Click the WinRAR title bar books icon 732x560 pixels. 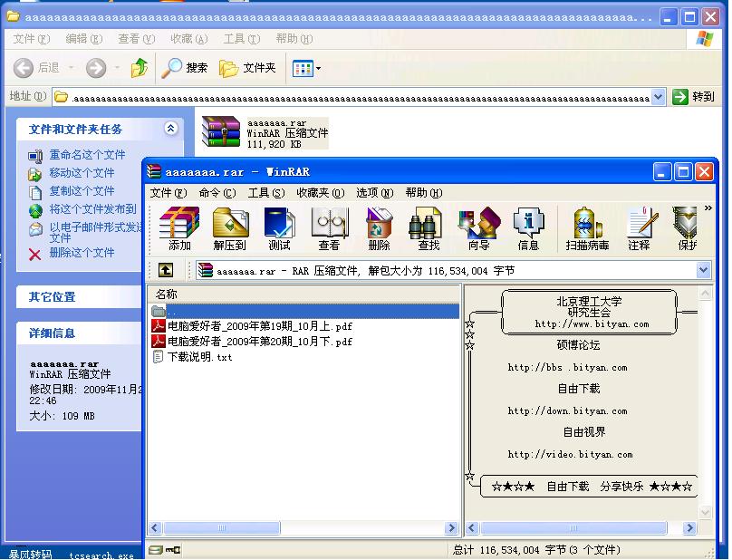(x=154, y=171)
